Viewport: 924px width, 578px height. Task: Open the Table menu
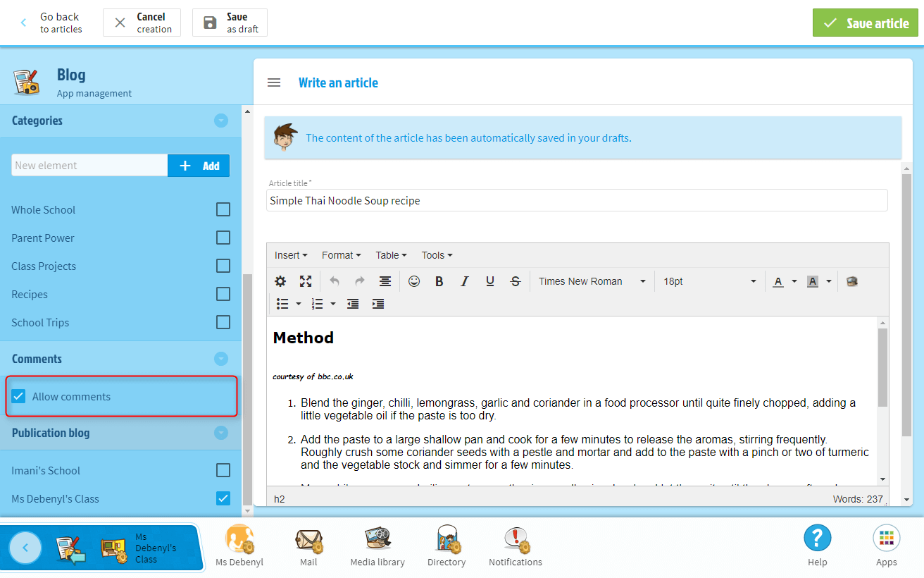(x=392, y=255)
